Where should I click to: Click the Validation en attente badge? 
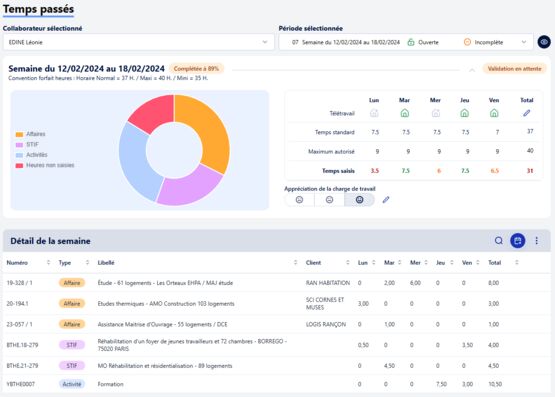click(x=514, y=69)
